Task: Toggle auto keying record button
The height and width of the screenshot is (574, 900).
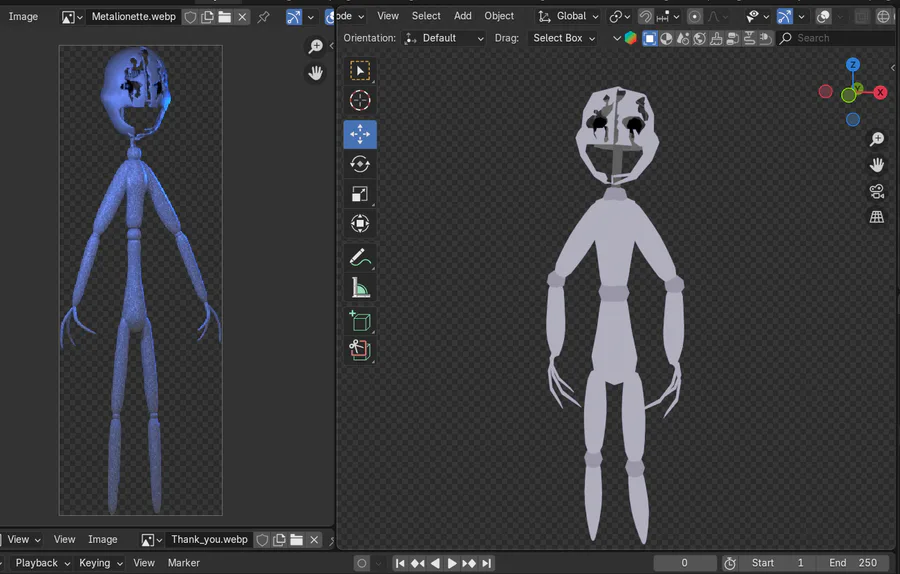Action: (362, 563)
